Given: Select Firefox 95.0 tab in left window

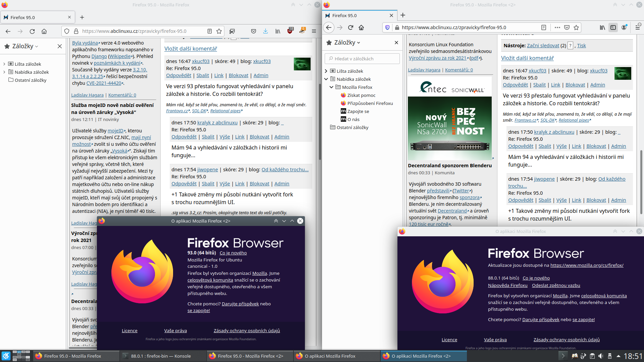Looking at the screenshot, I should (x=38, y=17).
